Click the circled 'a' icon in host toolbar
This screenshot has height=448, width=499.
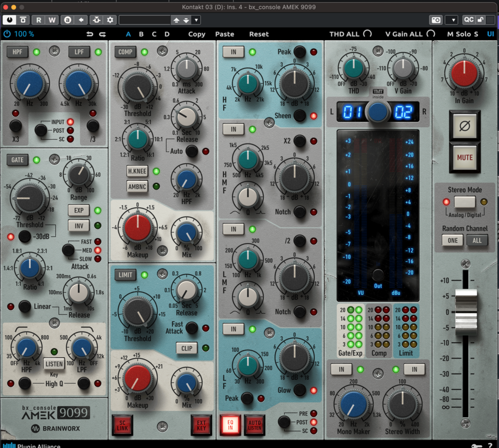click(68, 20)
